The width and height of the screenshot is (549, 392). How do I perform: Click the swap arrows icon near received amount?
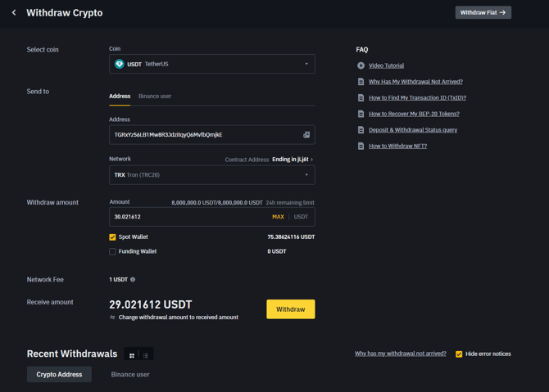tap(112, 318)
